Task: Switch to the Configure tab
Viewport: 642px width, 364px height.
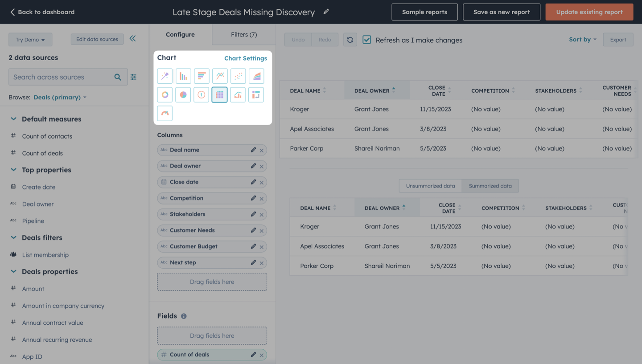Action: coord(180,34)
